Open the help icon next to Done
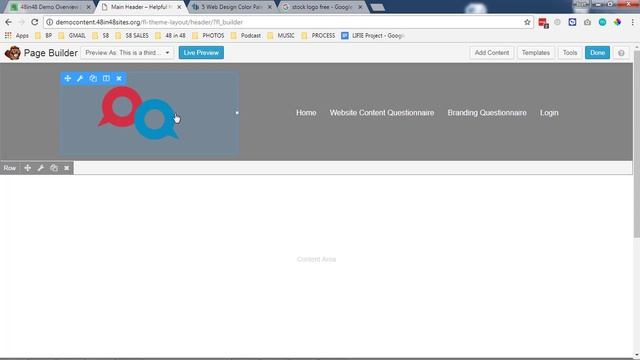640x360 pixels. [x=621, y=53]
